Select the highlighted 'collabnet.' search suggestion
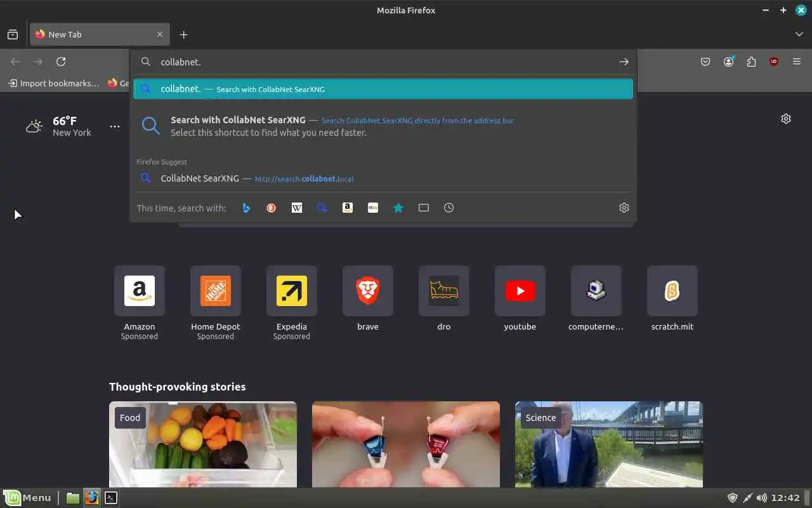 (383, 89)
